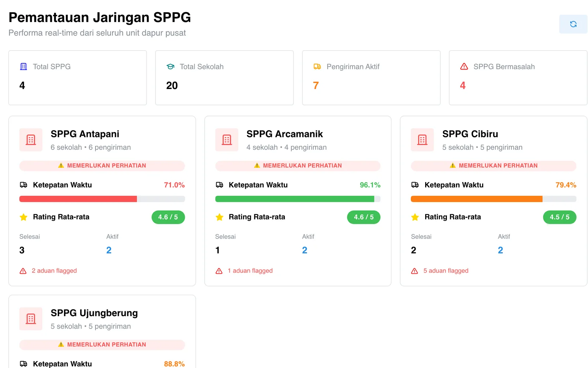Screen dimensions: 588x368
Task: Click the red Antapani punctuality progress bar
Action: point(102,199)
